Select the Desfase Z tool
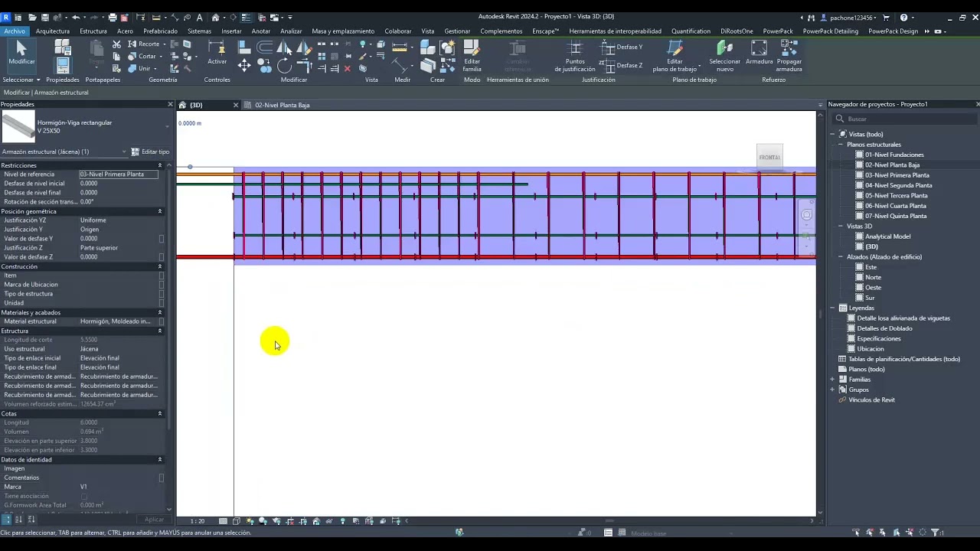This screenshot has width=980, height=551. point(622,65)
